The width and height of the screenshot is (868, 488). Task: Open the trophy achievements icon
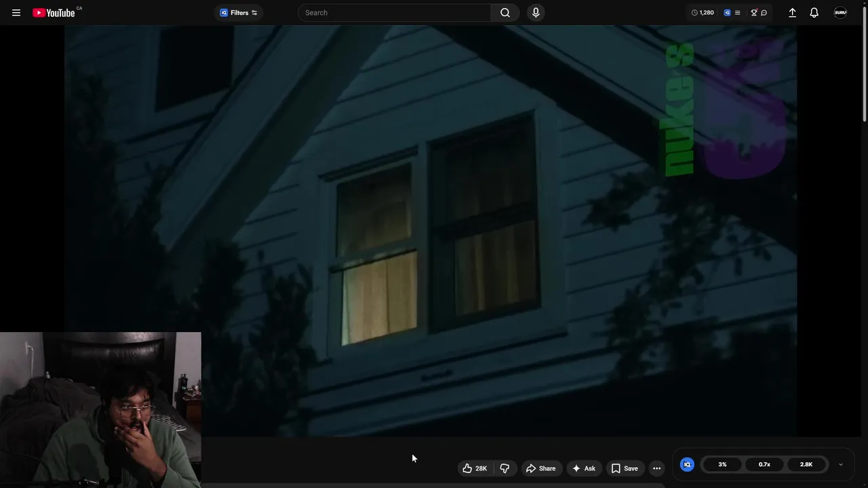click(x=753, y=13)
